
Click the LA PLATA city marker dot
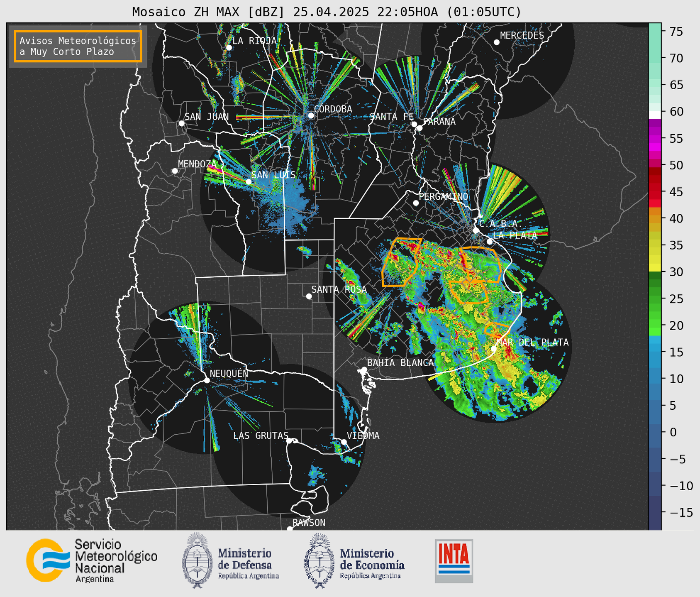490,242
